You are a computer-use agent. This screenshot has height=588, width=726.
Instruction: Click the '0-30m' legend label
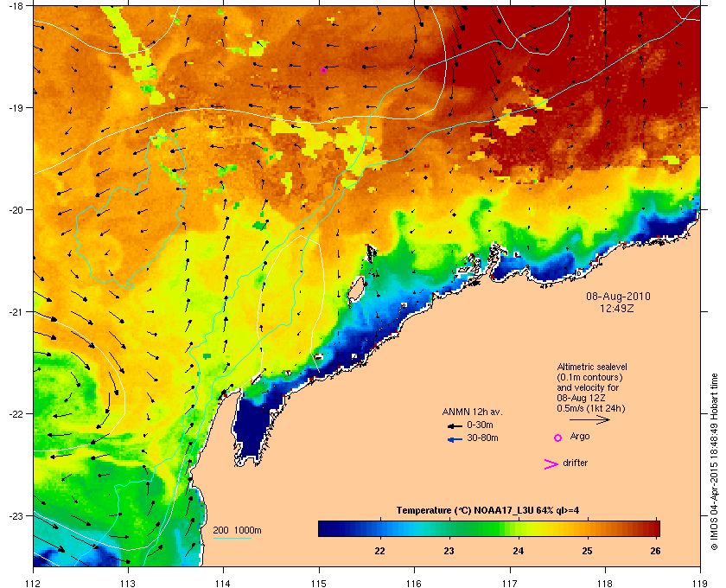tap(480, 425)
